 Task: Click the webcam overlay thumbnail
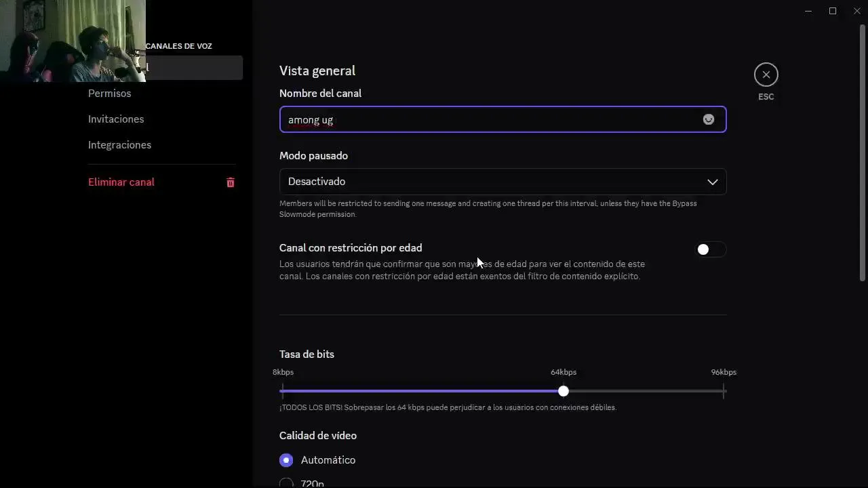point(73,41)
